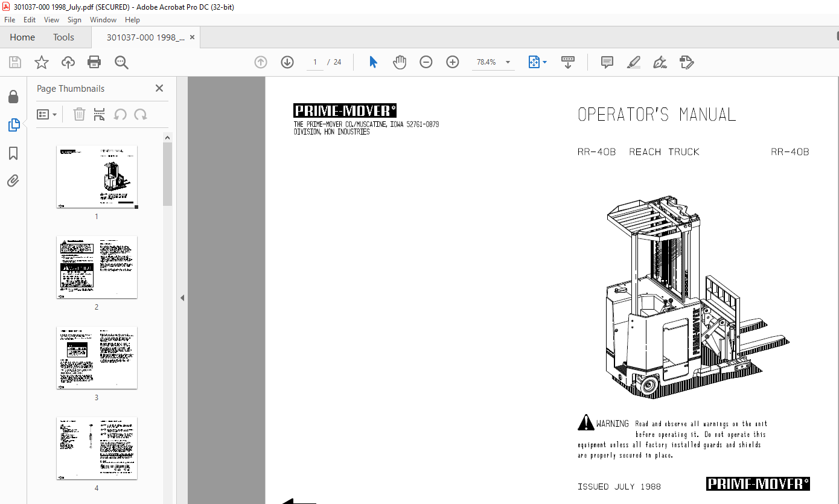This screenshot has width=839, height=504.
Task: Print the document with the printer icon
Action: click(94, 62)
